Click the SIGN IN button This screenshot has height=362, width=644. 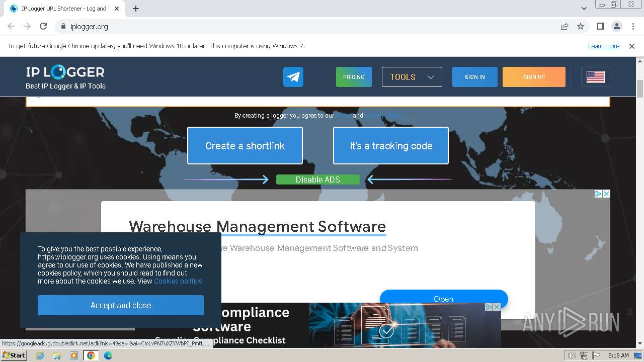pos(475,77)
